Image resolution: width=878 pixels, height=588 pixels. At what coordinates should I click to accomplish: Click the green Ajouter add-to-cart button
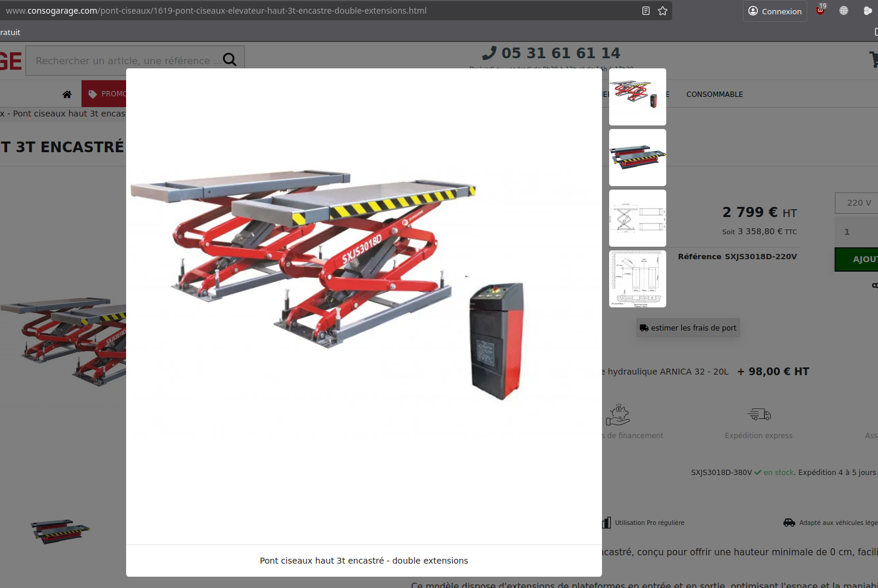(857, 259)
